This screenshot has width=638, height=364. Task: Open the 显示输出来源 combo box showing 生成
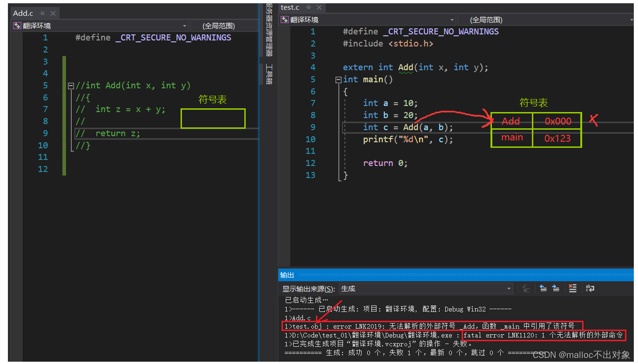pos(426,289)
